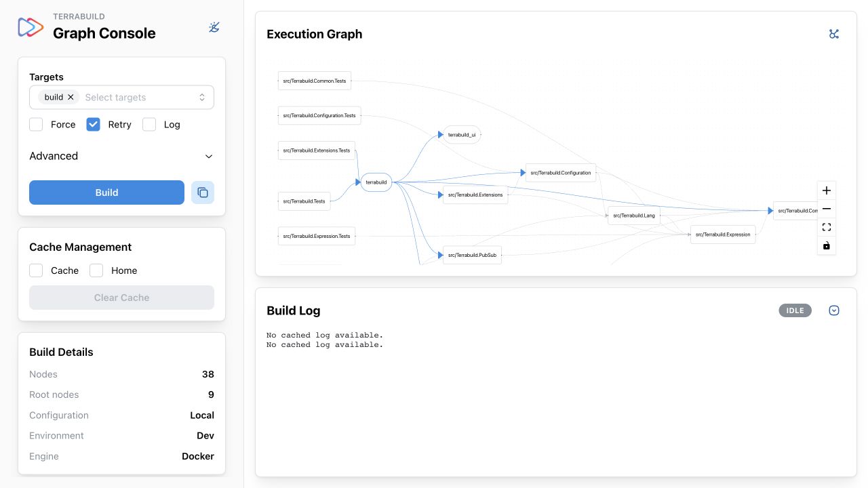The height and width of the screenshot is (488, 868).
Task: Uncheck the Retry checkbox
Action: click(94, 125)
